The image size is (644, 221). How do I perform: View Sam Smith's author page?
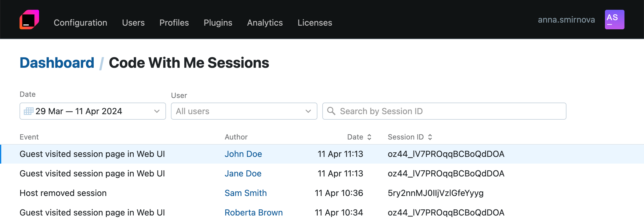pyautogui.click(x=246, y=193)
